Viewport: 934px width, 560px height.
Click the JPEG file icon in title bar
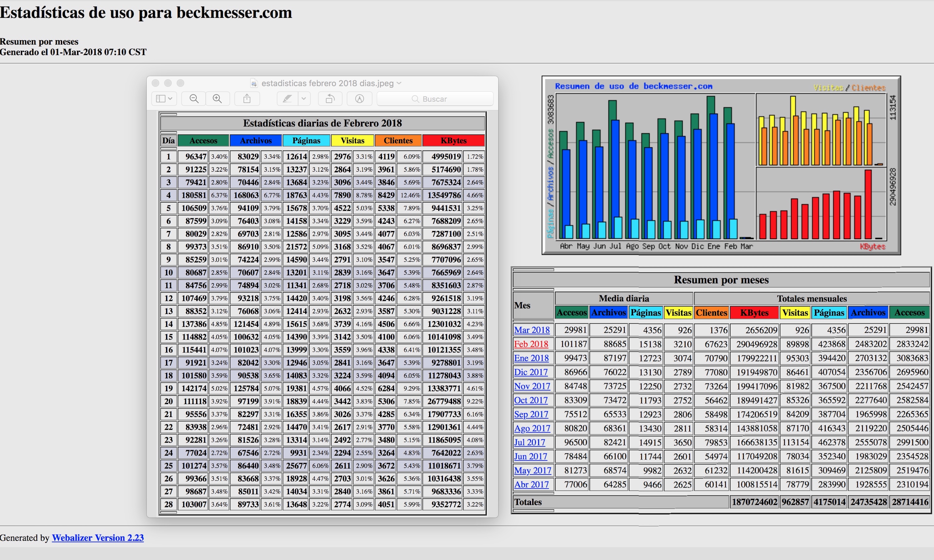254,83
